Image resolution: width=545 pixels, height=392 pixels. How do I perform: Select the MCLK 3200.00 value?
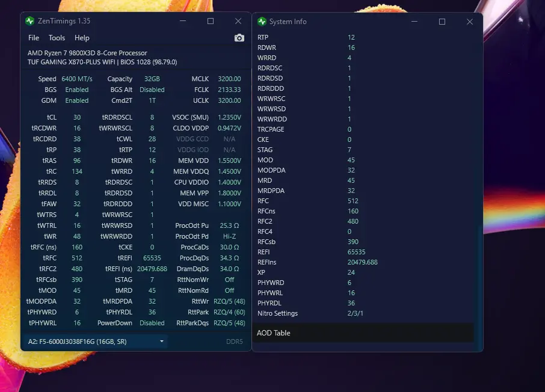229,79
